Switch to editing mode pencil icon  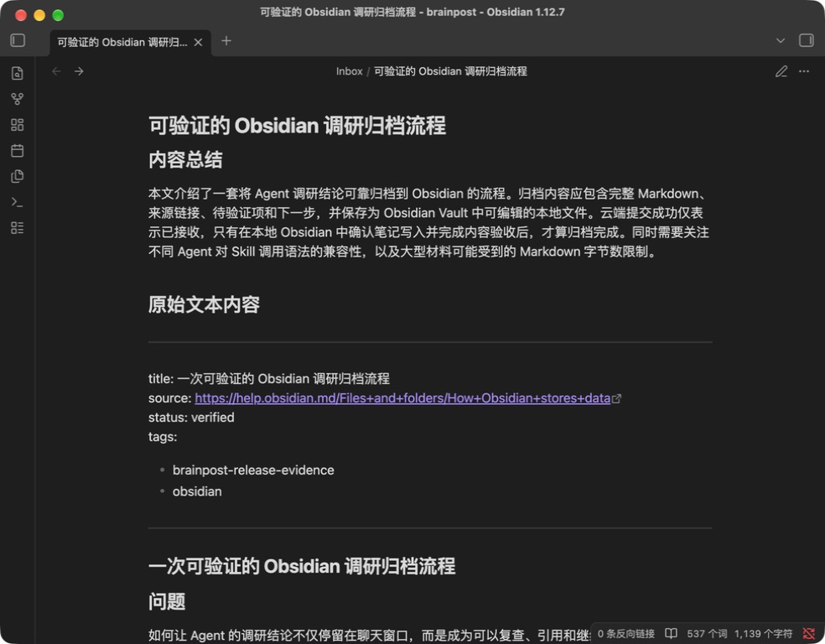781,71
